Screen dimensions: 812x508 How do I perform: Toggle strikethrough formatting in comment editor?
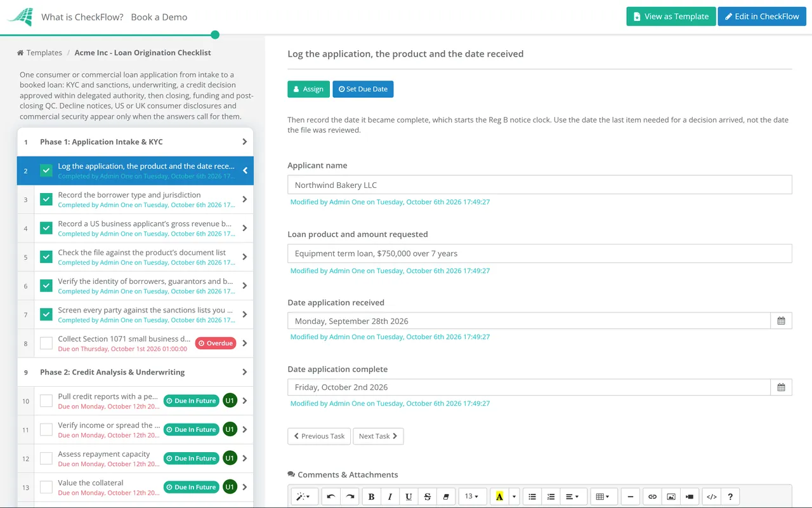point(427,497)
